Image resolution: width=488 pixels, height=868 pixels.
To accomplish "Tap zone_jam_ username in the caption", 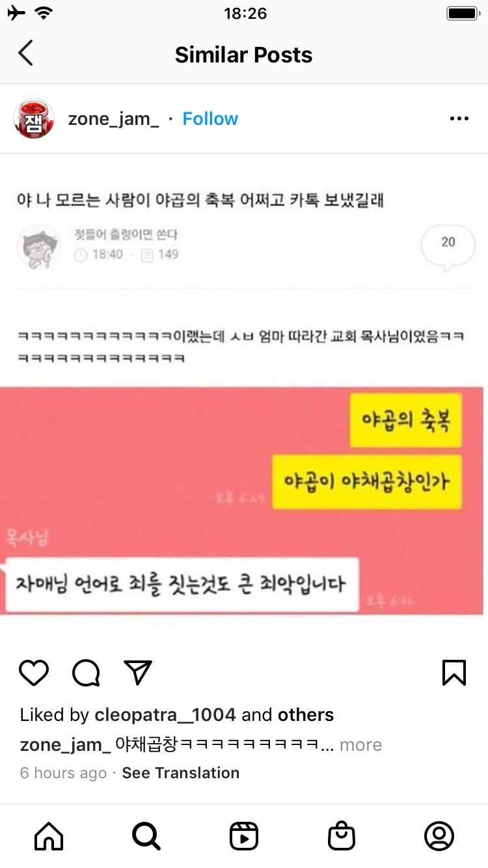I will 65,745.
